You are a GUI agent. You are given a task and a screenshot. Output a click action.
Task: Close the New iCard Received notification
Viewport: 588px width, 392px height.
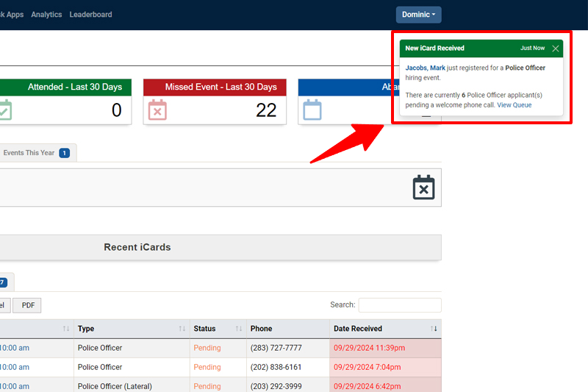[555, 49]
